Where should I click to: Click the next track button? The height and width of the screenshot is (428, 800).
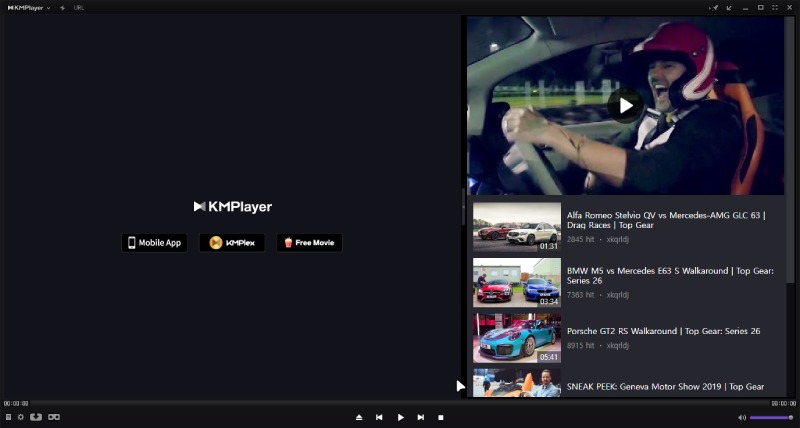[420, 417]
